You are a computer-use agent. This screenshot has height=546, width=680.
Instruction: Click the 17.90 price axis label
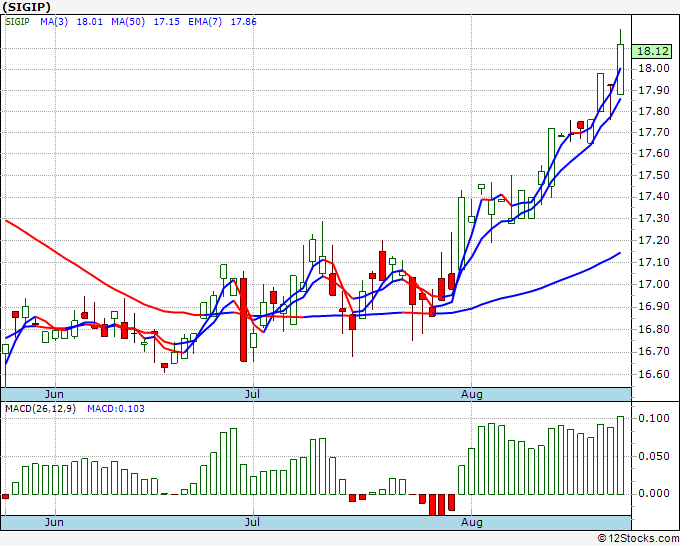coord(654,90)
